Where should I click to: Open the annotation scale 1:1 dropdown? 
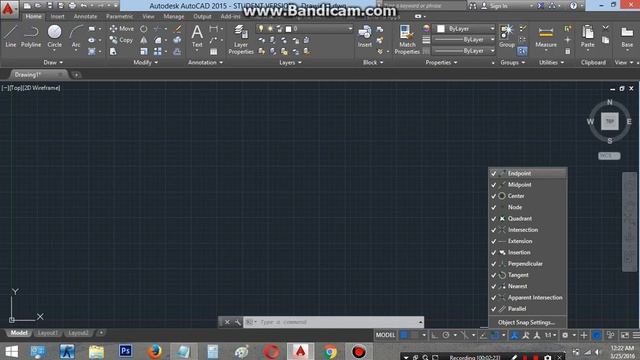point(550,335)
